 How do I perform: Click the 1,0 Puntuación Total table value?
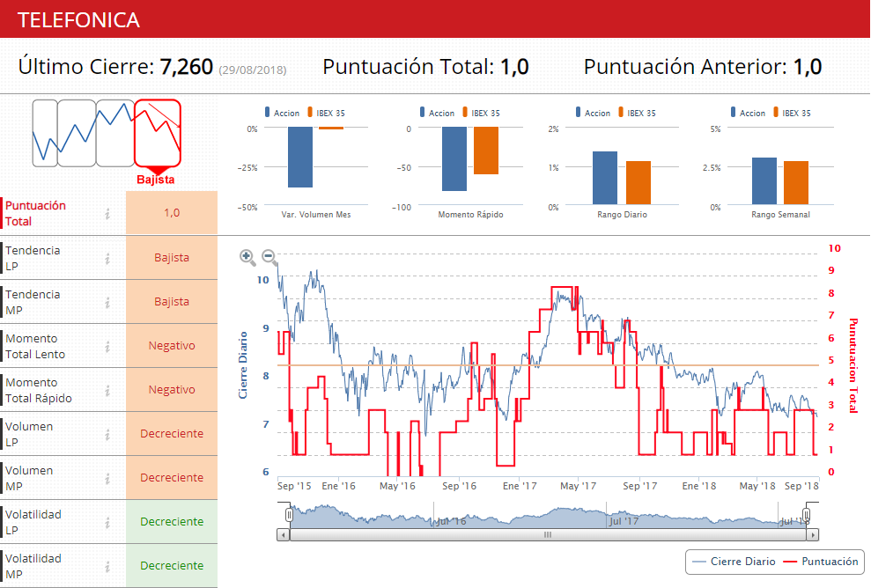tap(172, 213)
